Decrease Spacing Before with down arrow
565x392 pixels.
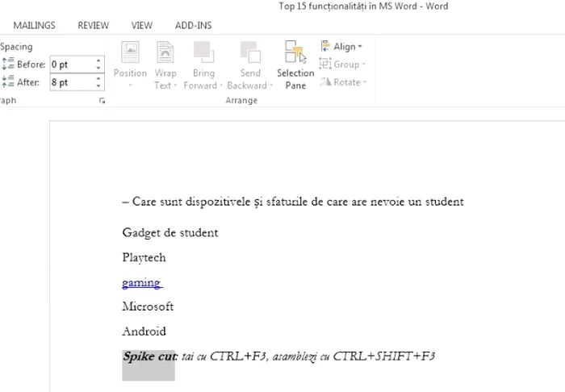98,68
